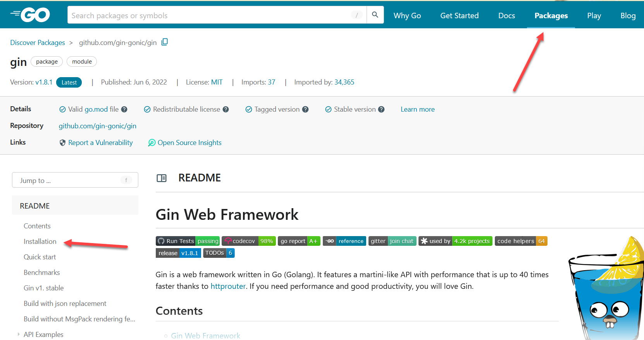Click help icon beside Tagged version

pyautogui.click(x=305, y=109)
